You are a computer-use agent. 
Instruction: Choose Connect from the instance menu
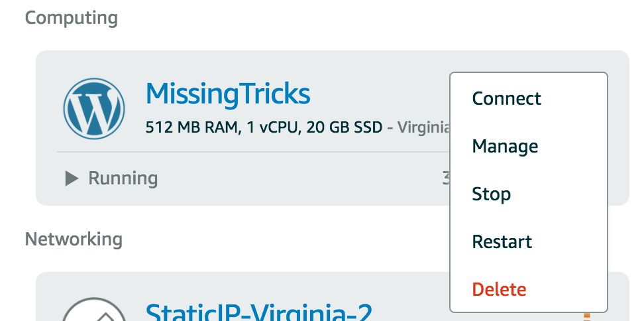[506, 99]
